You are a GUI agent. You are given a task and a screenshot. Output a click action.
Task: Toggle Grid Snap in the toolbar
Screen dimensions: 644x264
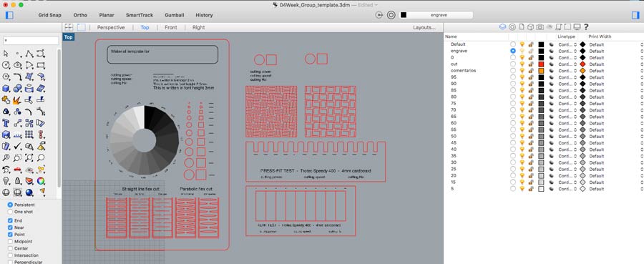point(49,15)
